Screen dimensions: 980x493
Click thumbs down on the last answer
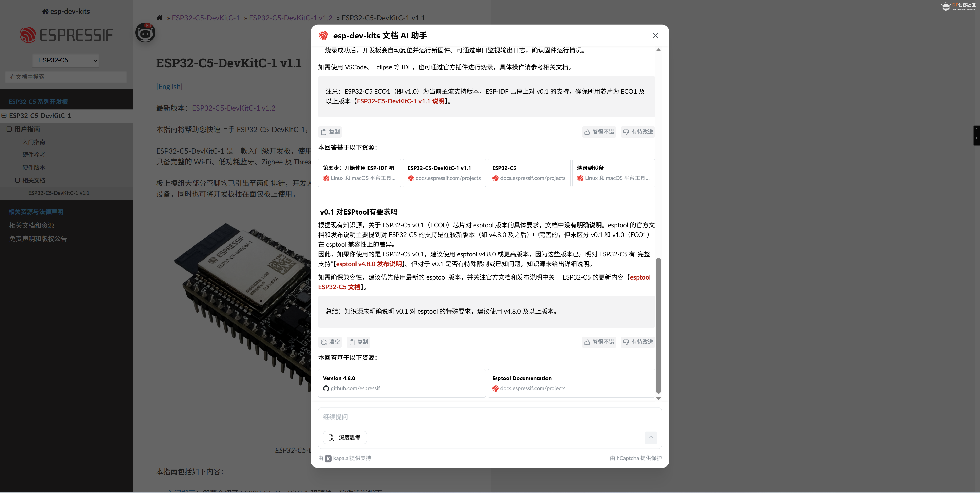[638, 342]
